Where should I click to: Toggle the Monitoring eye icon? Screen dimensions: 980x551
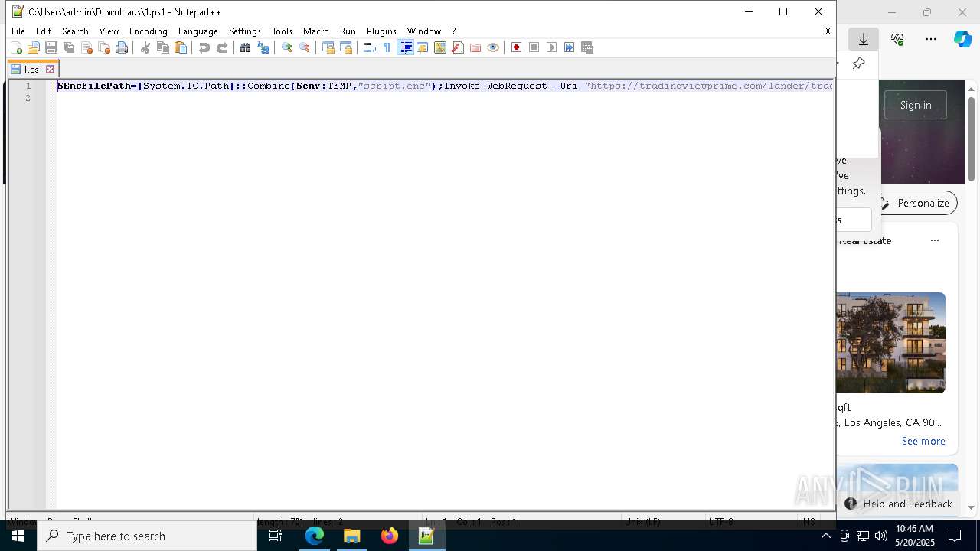493,47
